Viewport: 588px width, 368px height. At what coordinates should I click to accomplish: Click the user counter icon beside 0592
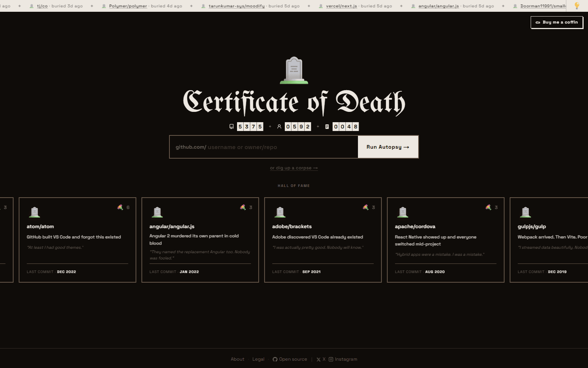279,127
